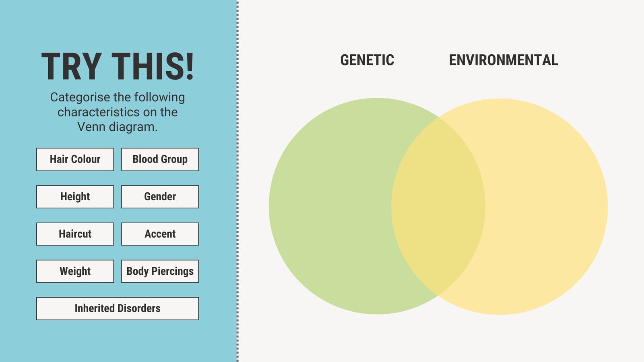Click the Gender characteristic box

coord(160,197)
